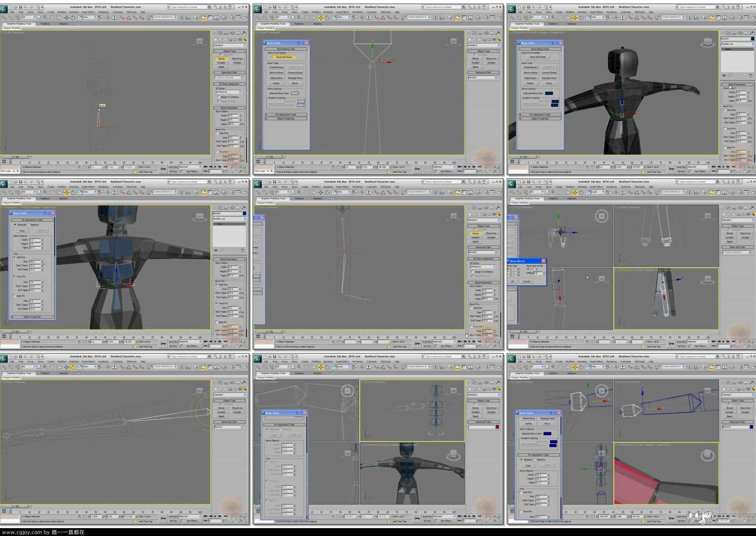Screen dimensions: 756x536
Task: Click Selected Bone Color swatch in top-middle Bone Tools
Action: click(295, 93)
